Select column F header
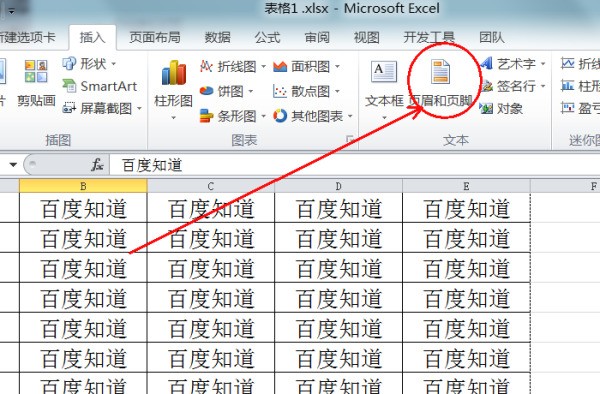Screen dimensions: 600x394 point(566,186)
